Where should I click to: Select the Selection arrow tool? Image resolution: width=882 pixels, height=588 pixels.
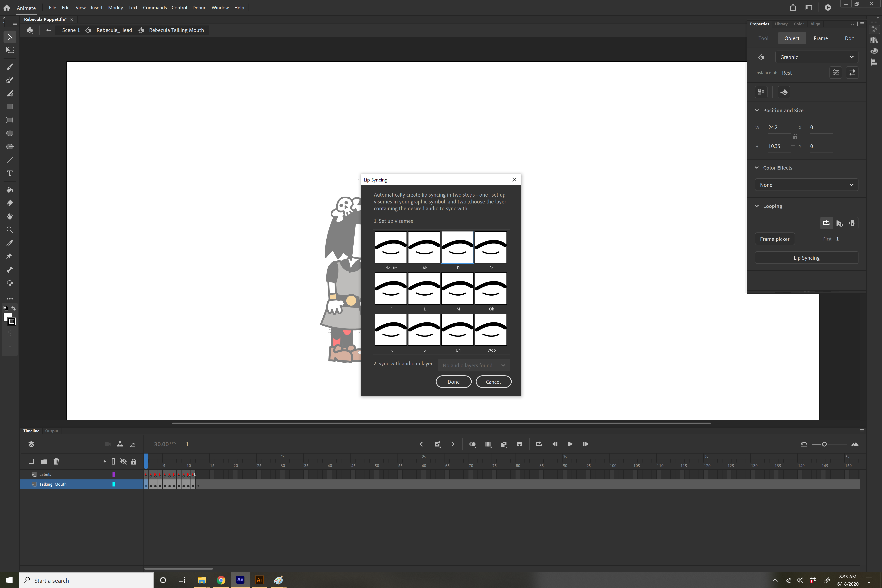(10, 37)
